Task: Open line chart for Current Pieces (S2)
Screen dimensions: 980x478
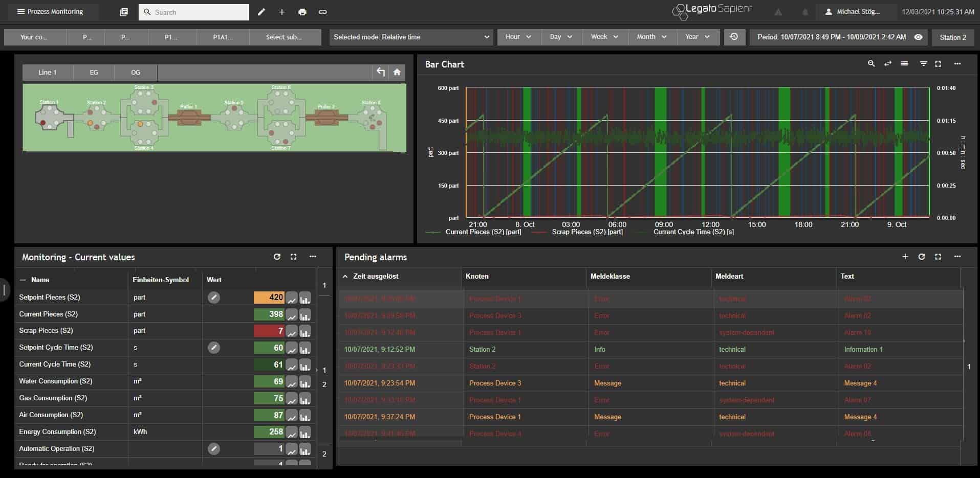Action: pos(292,314)
